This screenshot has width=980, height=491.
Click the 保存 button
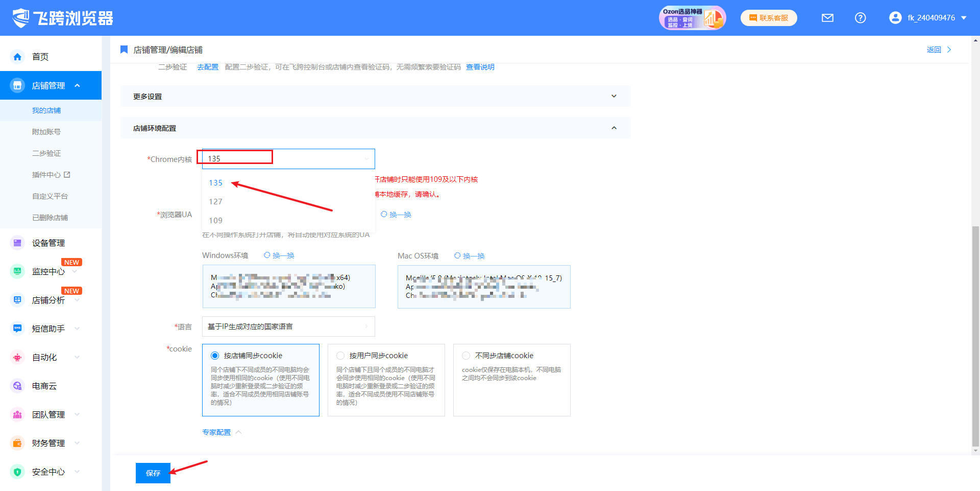tap(153, 473)
